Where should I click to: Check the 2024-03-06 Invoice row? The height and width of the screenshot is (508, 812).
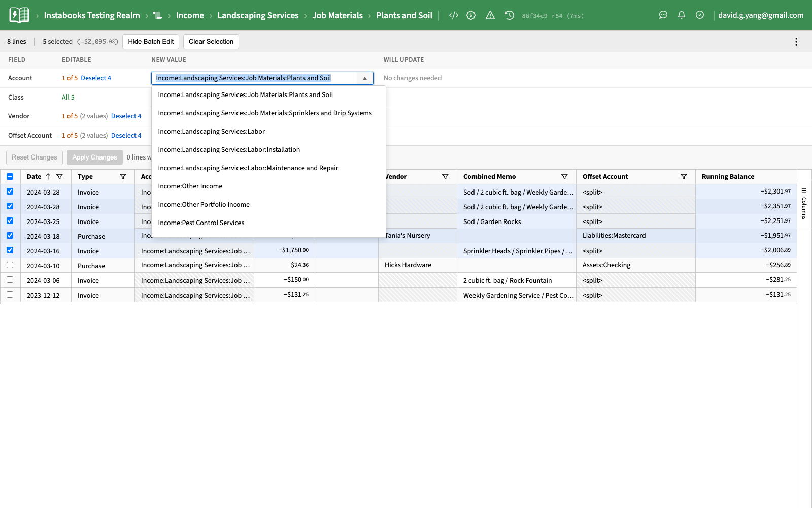[10, 280]
